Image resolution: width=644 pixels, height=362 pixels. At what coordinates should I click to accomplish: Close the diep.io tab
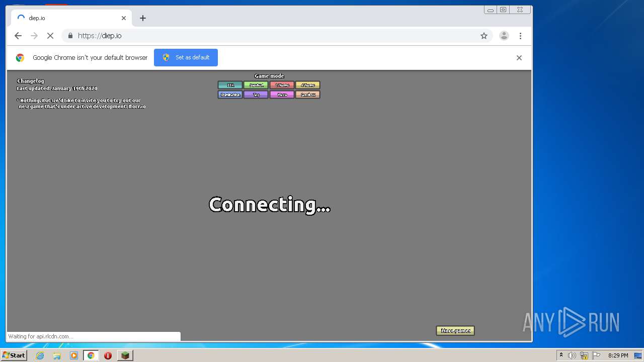coord(124,18)
